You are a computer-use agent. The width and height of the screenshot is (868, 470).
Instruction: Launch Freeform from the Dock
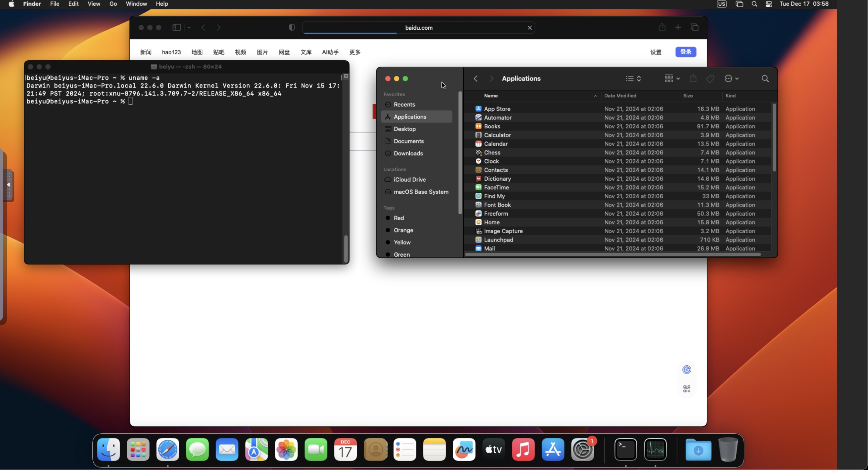click(464, 449)
